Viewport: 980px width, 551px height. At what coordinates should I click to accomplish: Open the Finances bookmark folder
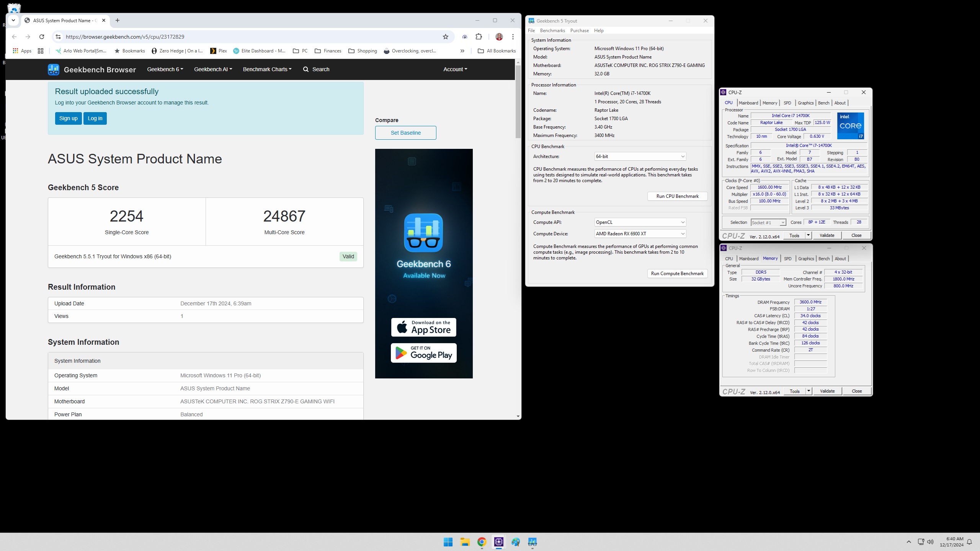[328, 51]
